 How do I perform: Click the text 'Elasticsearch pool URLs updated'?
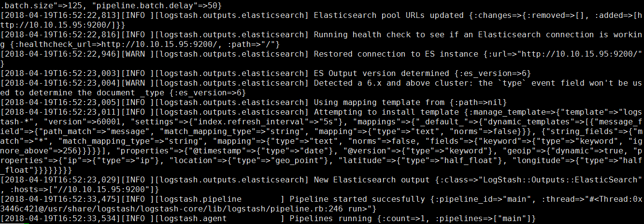(x=389, y=15)
